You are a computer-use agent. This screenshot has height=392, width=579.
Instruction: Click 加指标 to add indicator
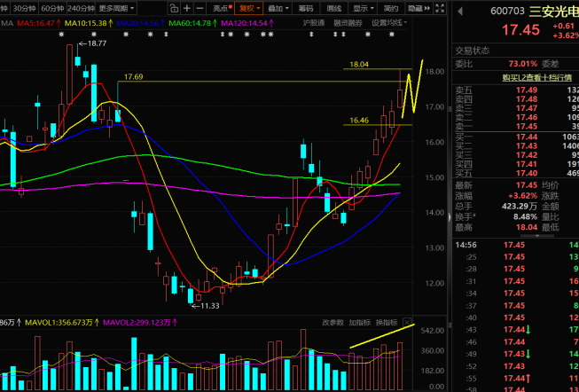[360, 322]
